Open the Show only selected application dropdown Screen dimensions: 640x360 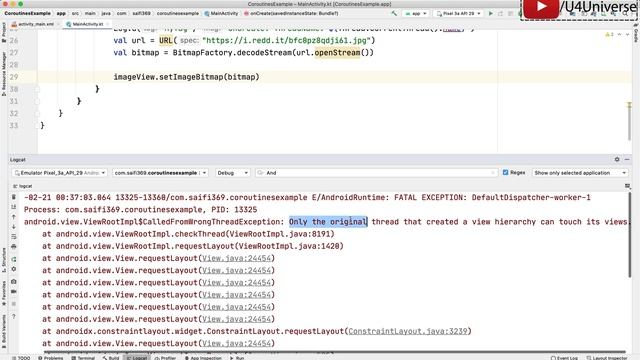tap(580, 173)
